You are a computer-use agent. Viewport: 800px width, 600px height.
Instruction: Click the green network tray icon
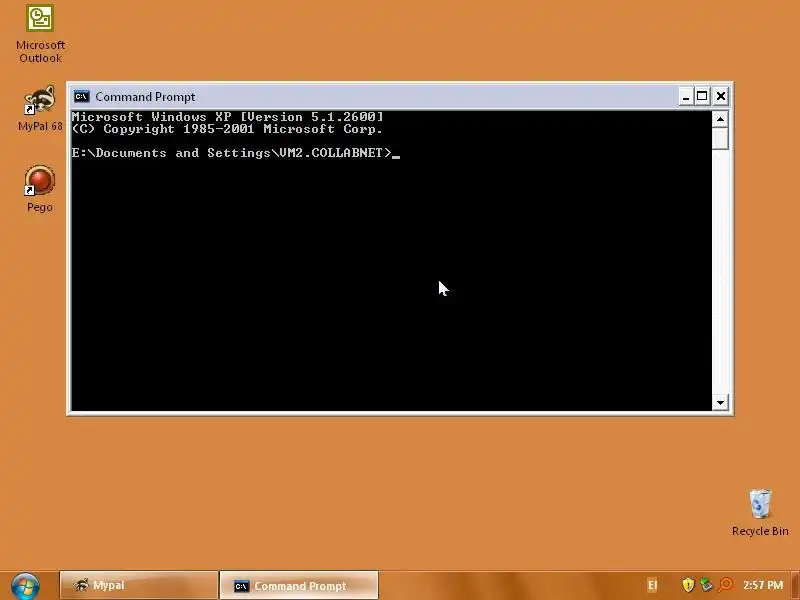tap(706, 585)
